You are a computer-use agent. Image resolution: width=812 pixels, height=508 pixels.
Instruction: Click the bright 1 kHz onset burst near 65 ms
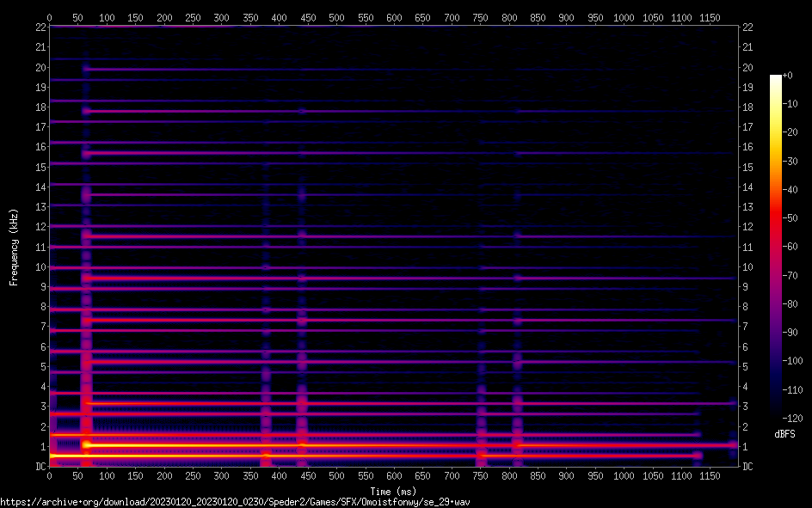coord(86,445)
